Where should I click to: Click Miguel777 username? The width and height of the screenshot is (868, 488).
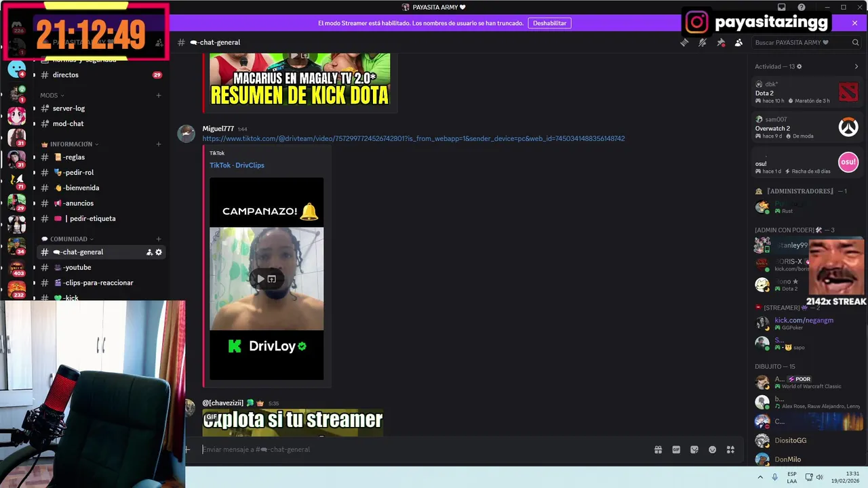pos(218,129)
